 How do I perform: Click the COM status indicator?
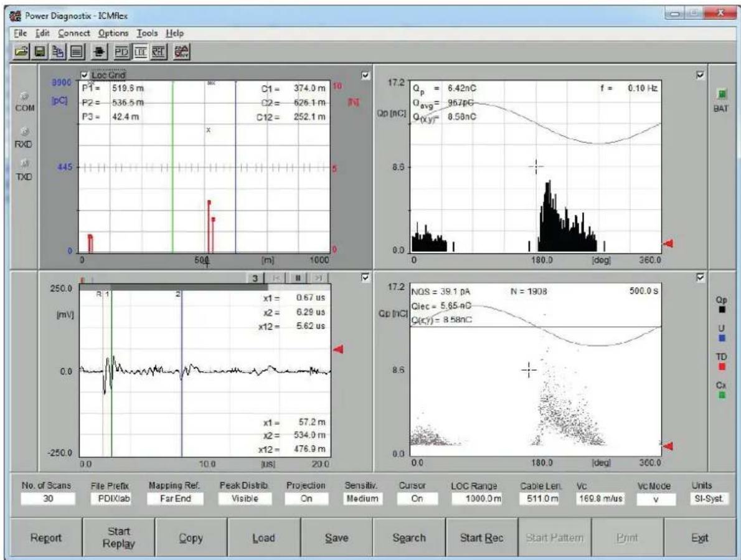pos(24,97)
